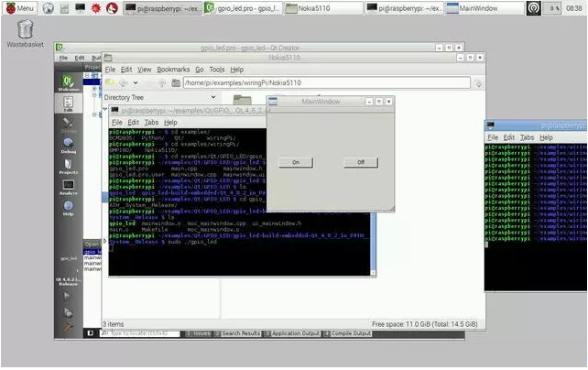Launch the web browser from taskbar
This screenshot has height=370, width=588.
(49, 8)
